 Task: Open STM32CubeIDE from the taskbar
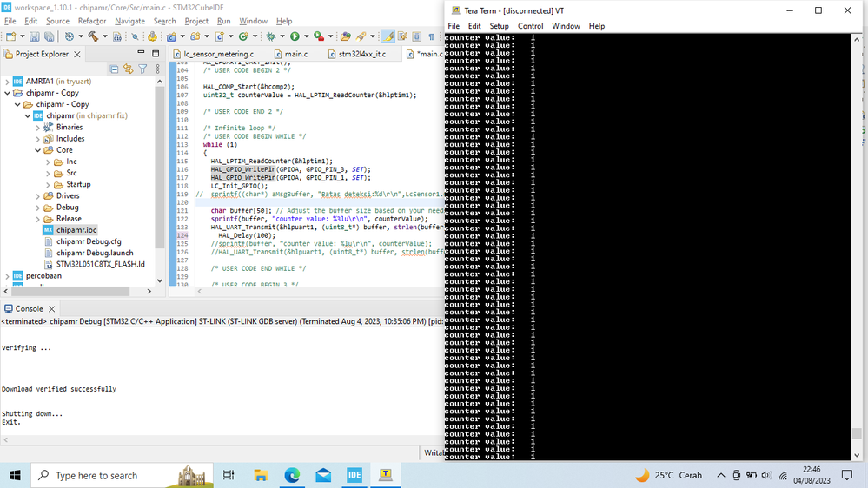coord(354,475)
